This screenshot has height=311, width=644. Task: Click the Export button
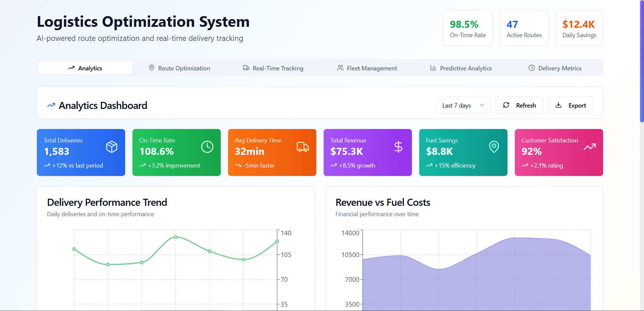[570, 105]
